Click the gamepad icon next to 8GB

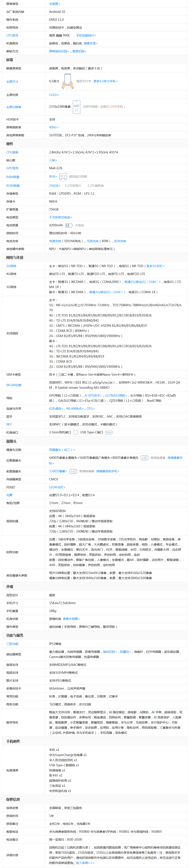pyautogui.click(x=63, y=177)
